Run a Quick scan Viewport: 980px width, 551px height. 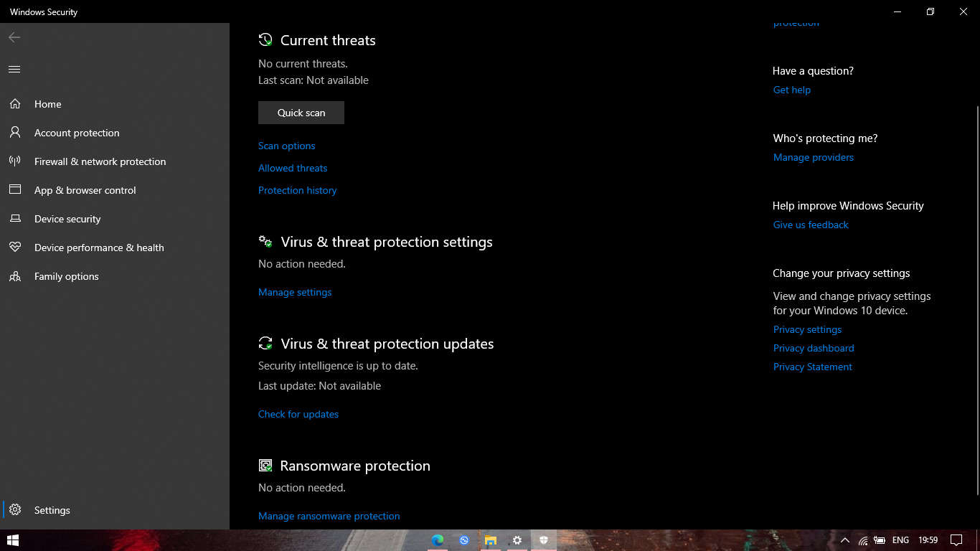coord(301,113)
